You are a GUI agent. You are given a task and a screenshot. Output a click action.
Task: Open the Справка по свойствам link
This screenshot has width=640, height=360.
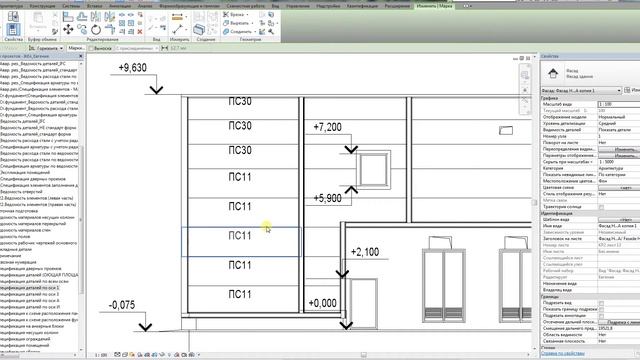tap(563, 353)
